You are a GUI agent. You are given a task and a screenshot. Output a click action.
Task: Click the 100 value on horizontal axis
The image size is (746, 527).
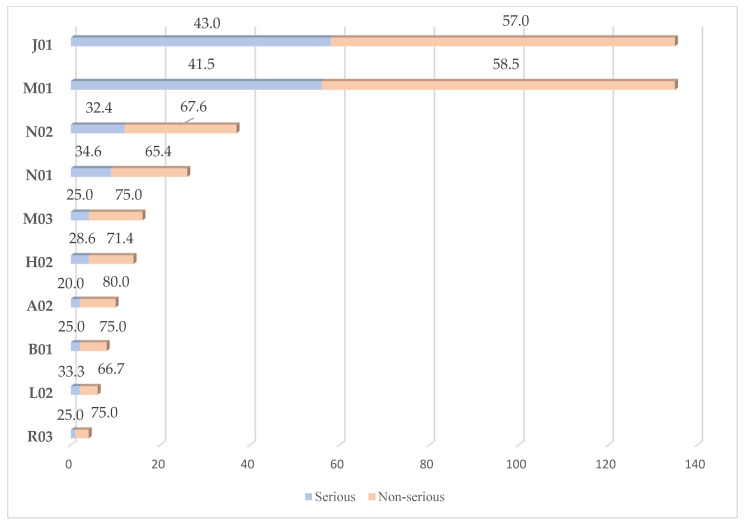(x=516, y=464)
